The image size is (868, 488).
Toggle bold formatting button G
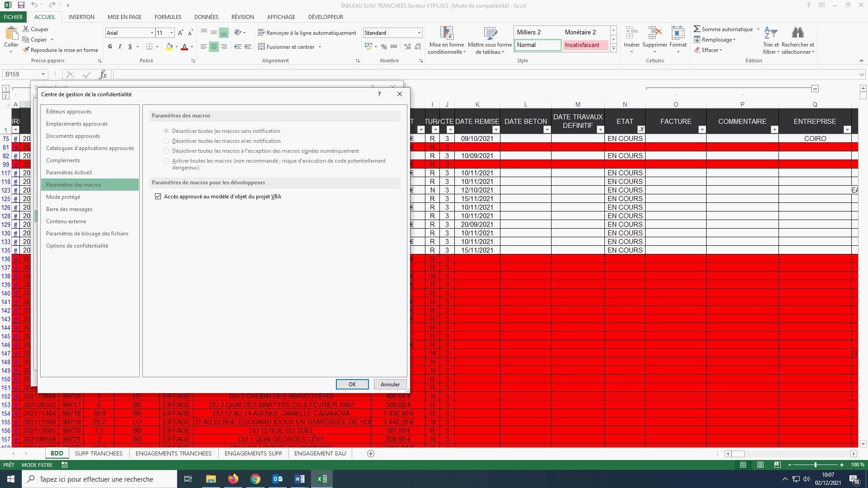[x=110, y=47]
